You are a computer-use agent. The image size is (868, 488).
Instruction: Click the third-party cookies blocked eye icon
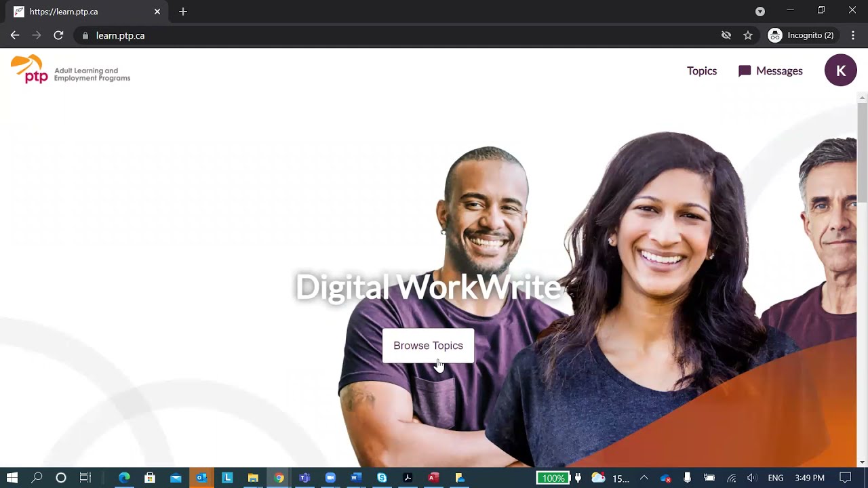(x=726, y=35)
